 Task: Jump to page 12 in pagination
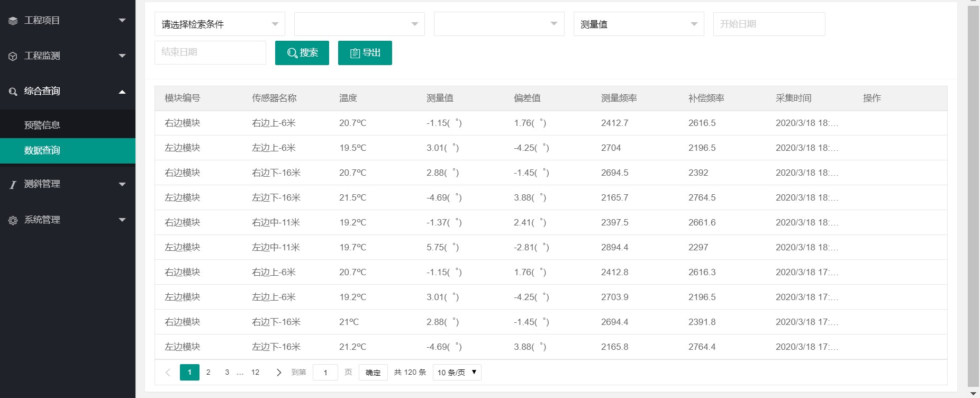(x=255, y=373)
